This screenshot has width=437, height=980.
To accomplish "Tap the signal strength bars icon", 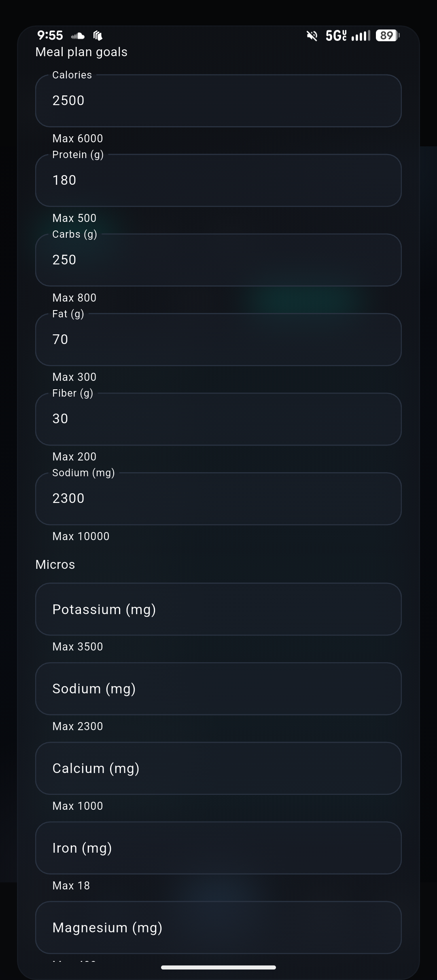I will pyautogui.click(x=361, y=36).
